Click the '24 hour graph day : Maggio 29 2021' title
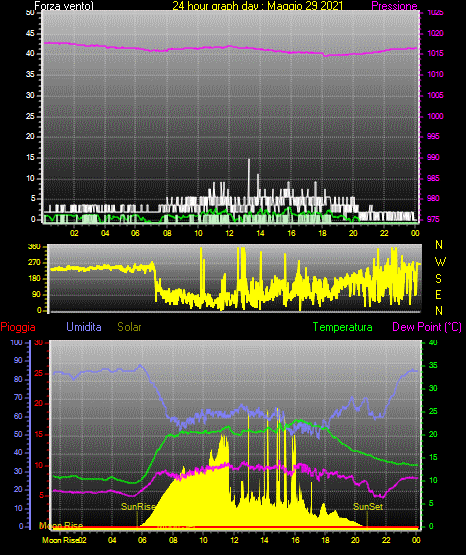The image size is (466, 555). click(258, 6)
